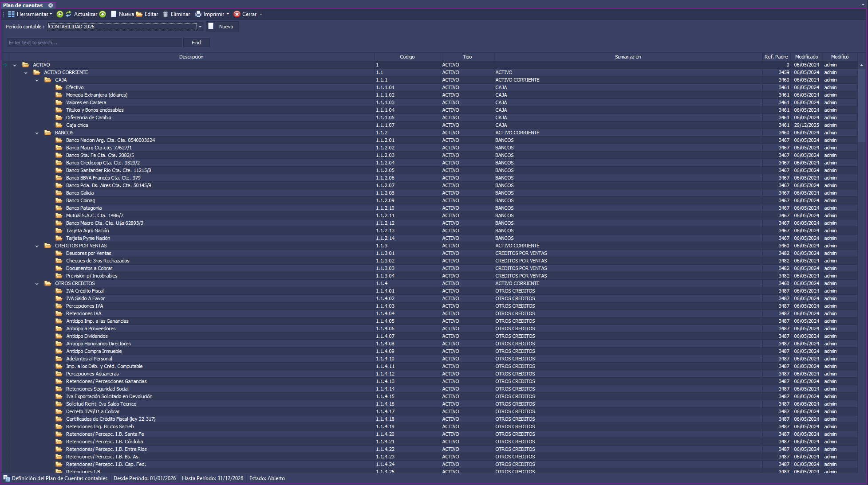This screenshot has height=485, width=868.
Task: Click the Actualizar refresh icon
Action: tap(69, 14)
